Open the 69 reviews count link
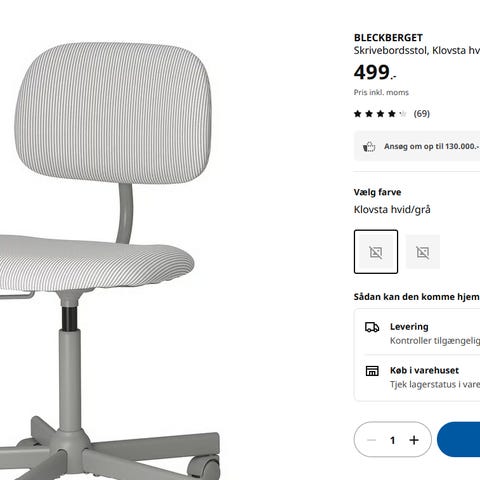This screenshot has height=480, width=480. [422, 114]
